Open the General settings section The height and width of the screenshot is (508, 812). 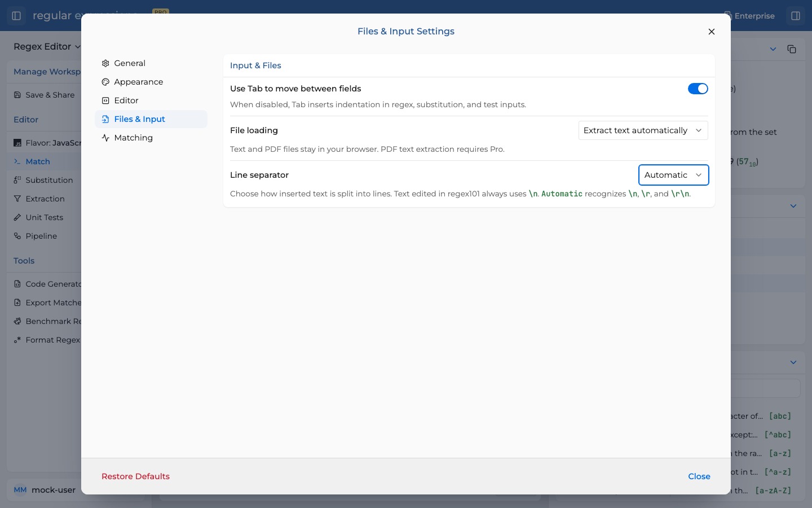[x=151, y=63]
